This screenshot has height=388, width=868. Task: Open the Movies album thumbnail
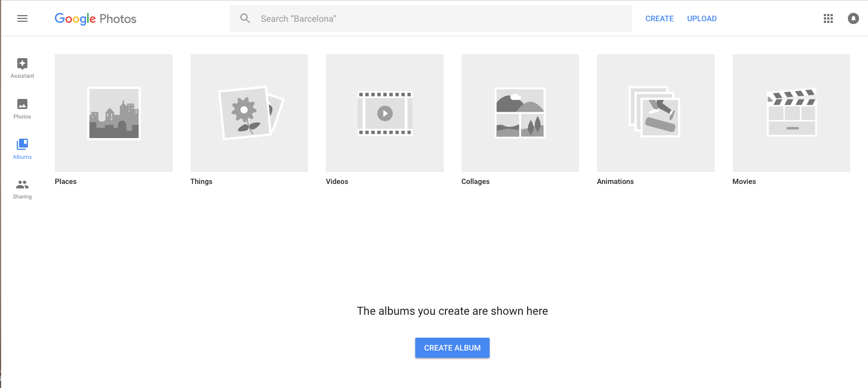tap(791, 113)
